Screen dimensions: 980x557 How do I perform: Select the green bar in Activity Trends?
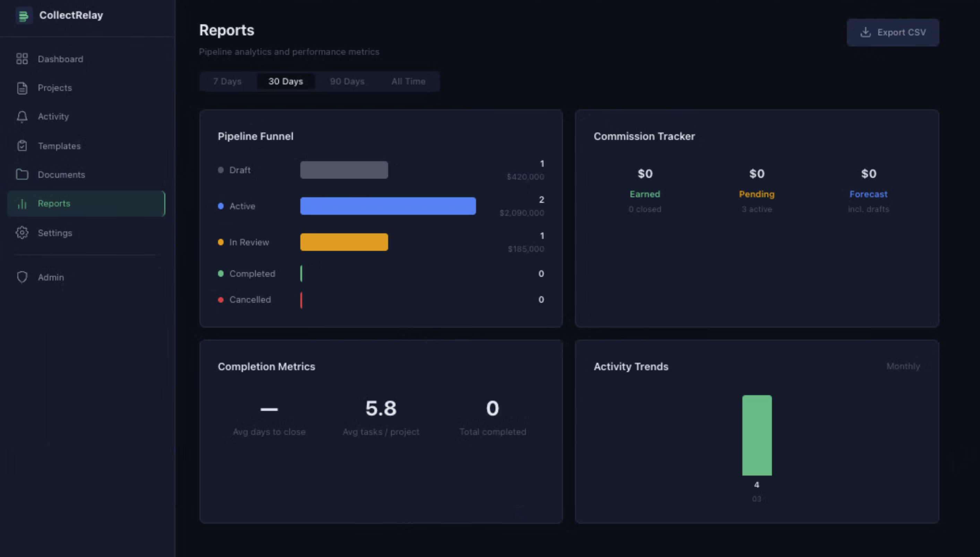click(757, 435)
